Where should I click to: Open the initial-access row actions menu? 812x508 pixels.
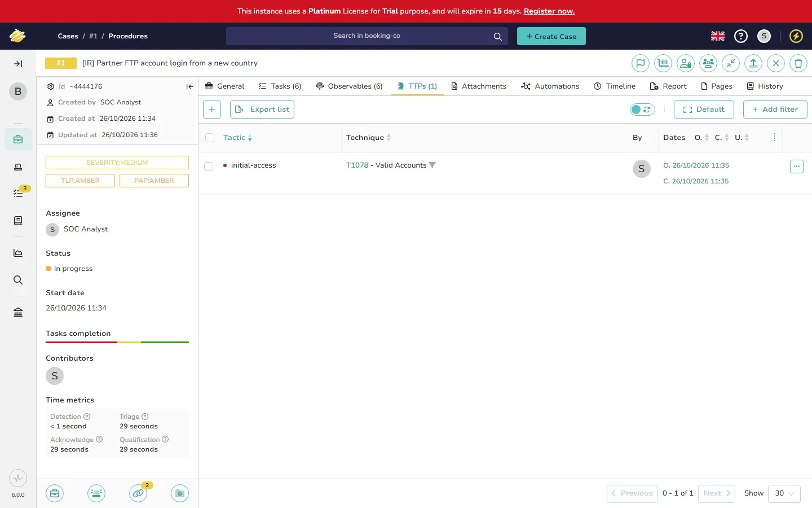pos(797,167)
